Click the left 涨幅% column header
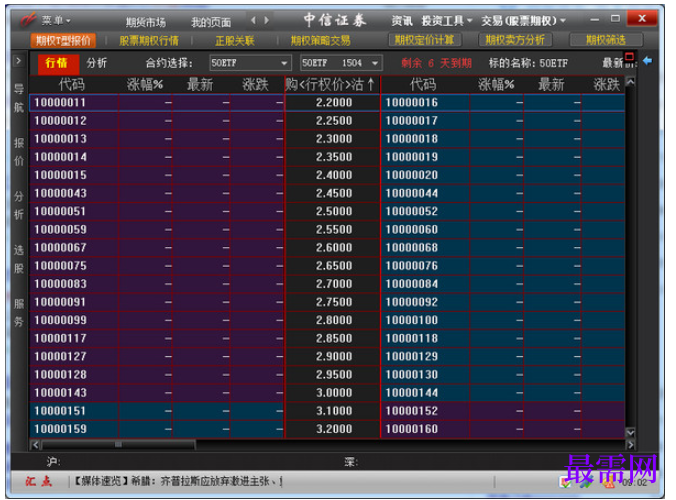This screenshot has width=676, height=500. click(145, 84)
